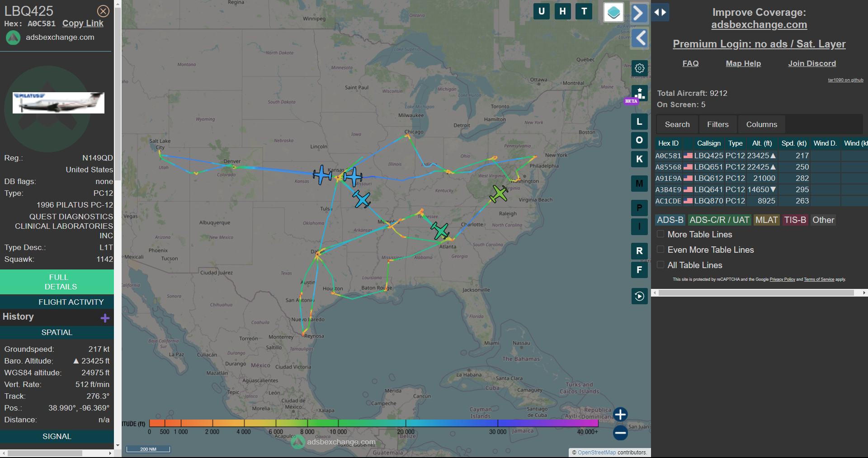Copy the aircraft link
This screenshot has width=868, height=458.
(x=83, y=24)
